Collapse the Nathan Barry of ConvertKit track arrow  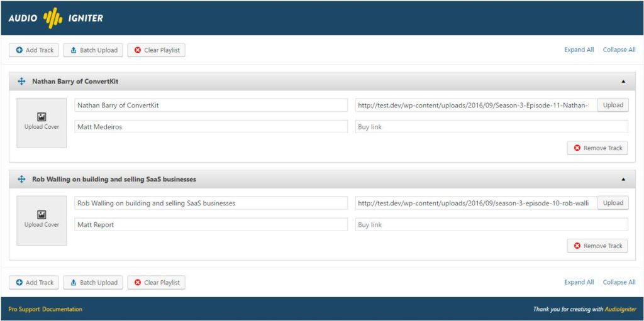pyautogui.click(x=623, y=81)
